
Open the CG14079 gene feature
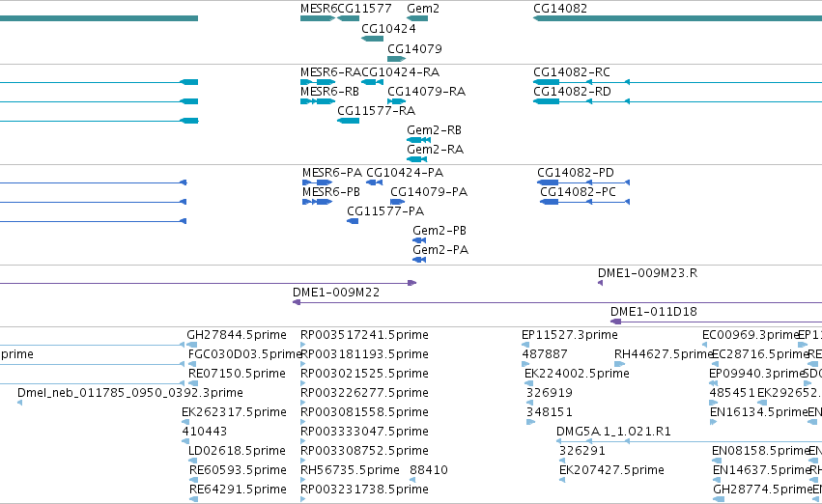click(x=397, y=59)
